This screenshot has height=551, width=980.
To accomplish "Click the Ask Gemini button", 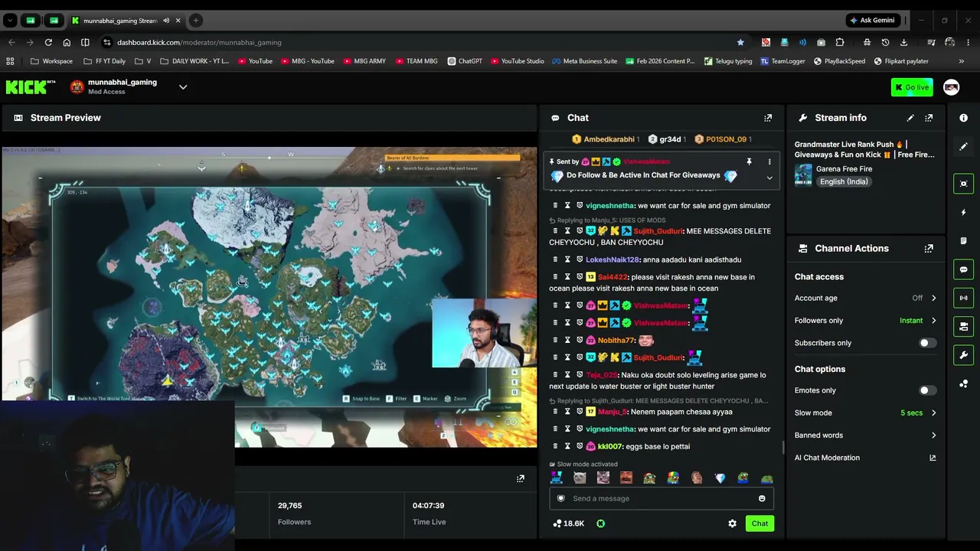I will [x=871, y=21].
